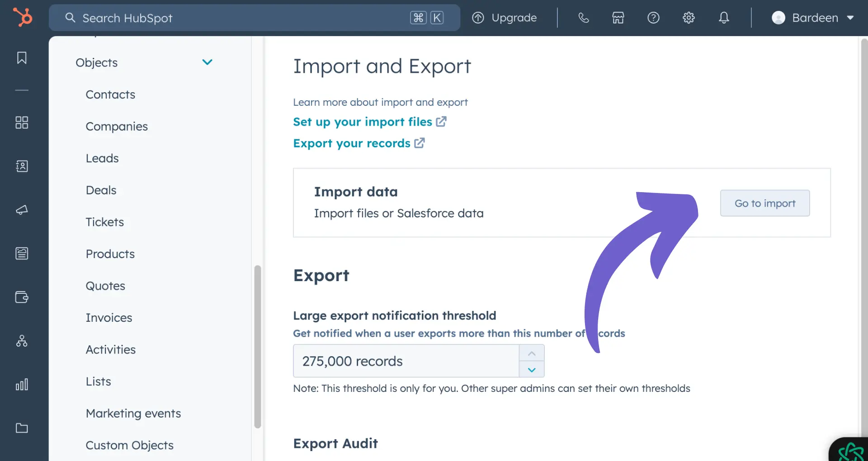Select Marketing events in the Objects menu

[133, 414]
